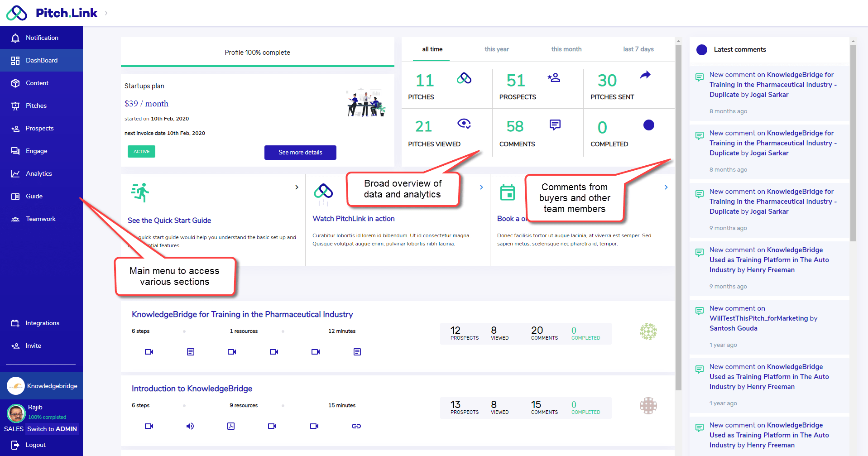This screenshot has width=868, height=456.
Task: Click the Profile 100% complete progress bar
Action: coord(257,66)
